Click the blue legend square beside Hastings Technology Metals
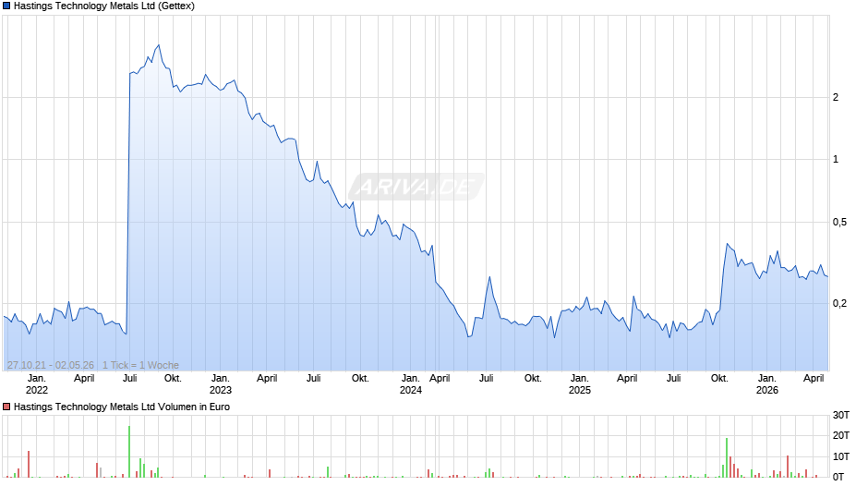This screenshot has width=868, height=486. tap(6, 6)
